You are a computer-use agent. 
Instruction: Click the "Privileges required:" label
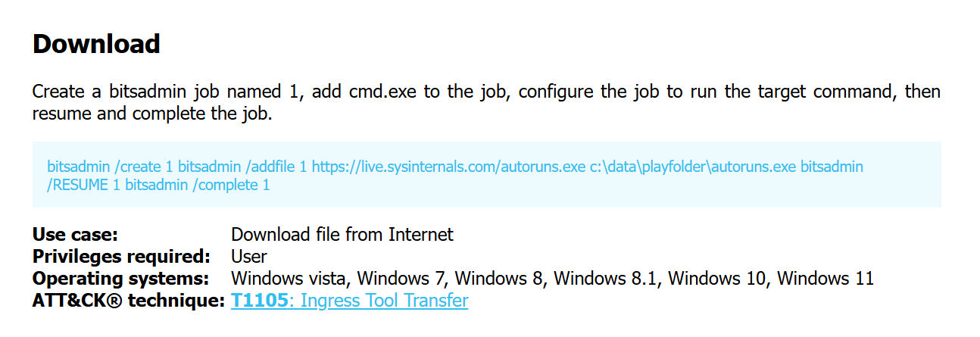click(121, 256)
